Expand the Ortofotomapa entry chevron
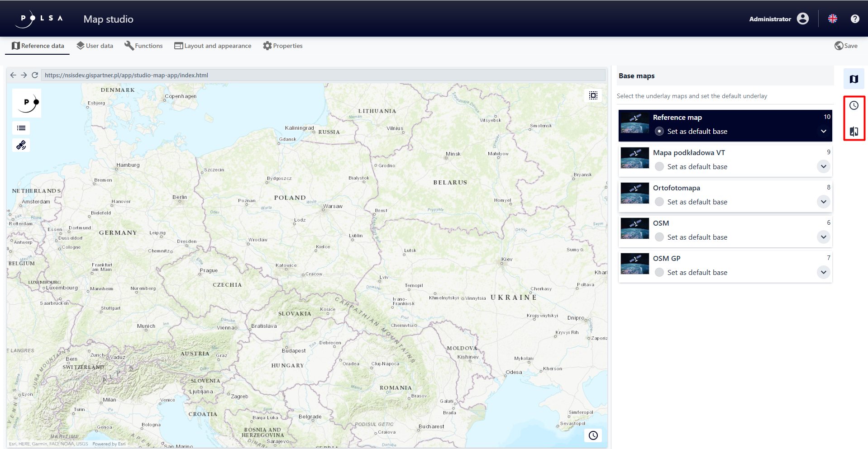The height and width of the screenshot is (449, 868). 823,202
